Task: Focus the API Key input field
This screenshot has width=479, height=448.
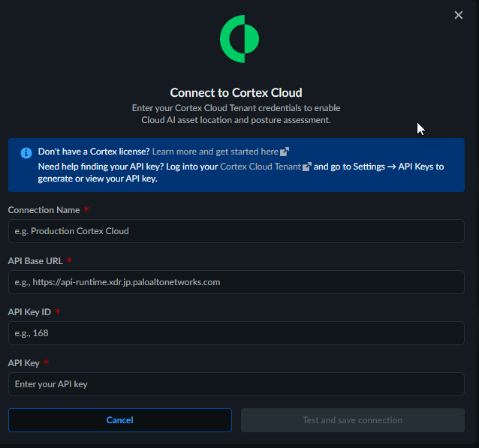Action: coord(236,384)
